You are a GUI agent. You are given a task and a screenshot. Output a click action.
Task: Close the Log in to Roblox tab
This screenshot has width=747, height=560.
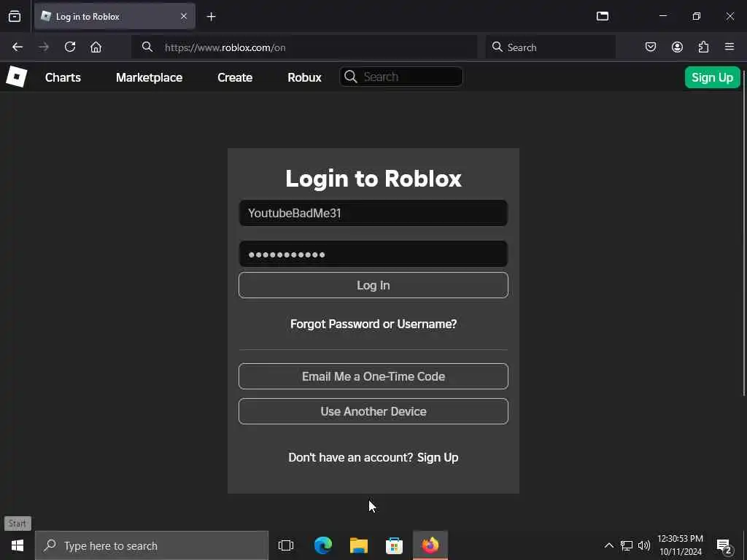point(184,17)
